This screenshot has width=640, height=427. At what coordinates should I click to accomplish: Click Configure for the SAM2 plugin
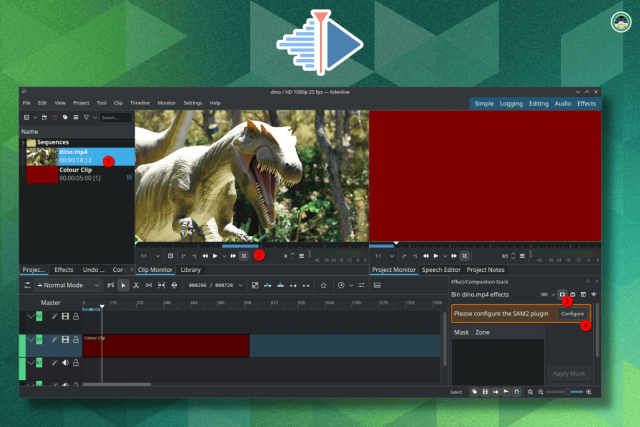[572, 313]
